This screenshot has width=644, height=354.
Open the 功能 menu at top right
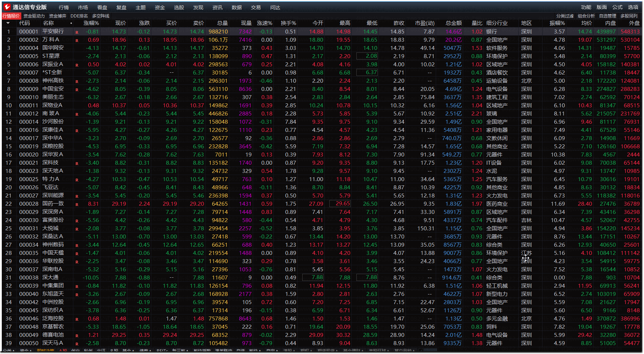(586, 7)
